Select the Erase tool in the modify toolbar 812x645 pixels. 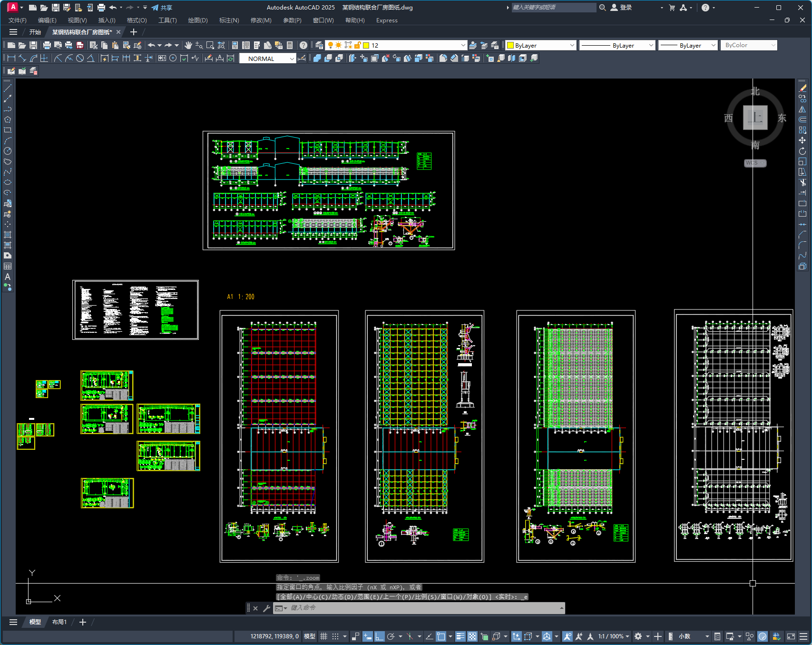pos(802,88)
